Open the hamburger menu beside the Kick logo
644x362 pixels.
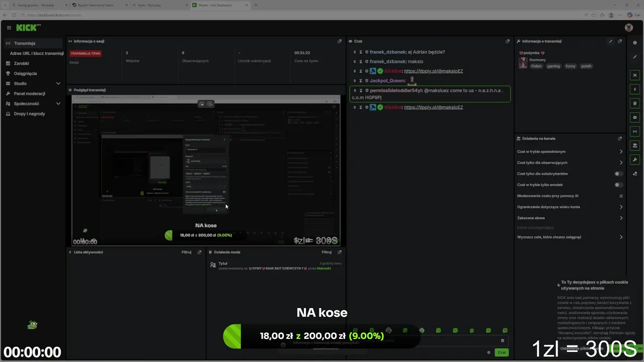pos(9,28)
